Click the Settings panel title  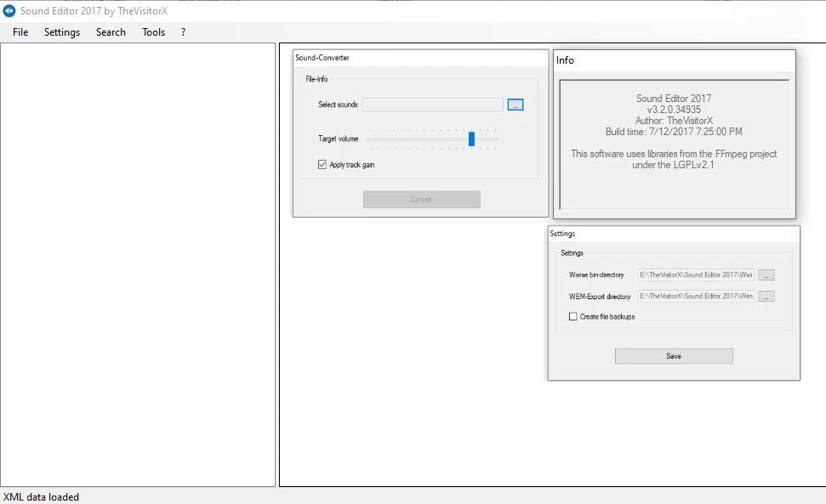click(x=562, y=234)
